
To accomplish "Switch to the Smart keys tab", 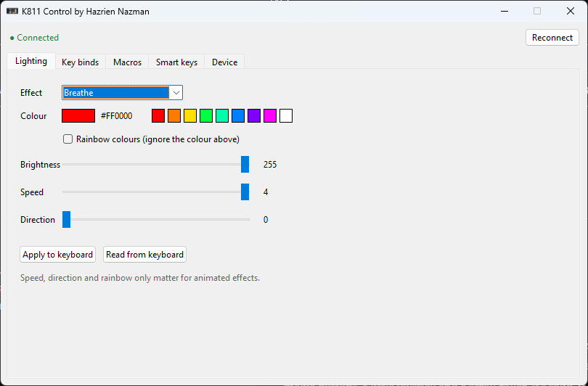I will pos(176,62).
